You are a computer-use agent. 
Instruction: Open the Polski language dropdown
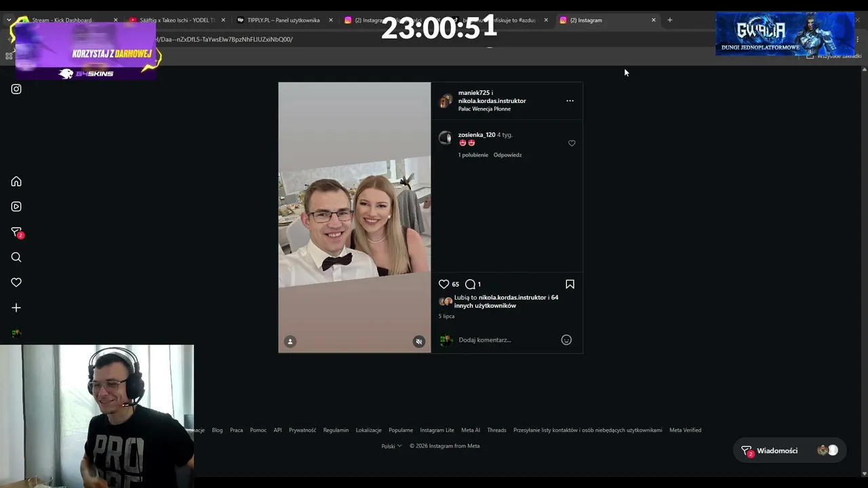coord(391,446)
